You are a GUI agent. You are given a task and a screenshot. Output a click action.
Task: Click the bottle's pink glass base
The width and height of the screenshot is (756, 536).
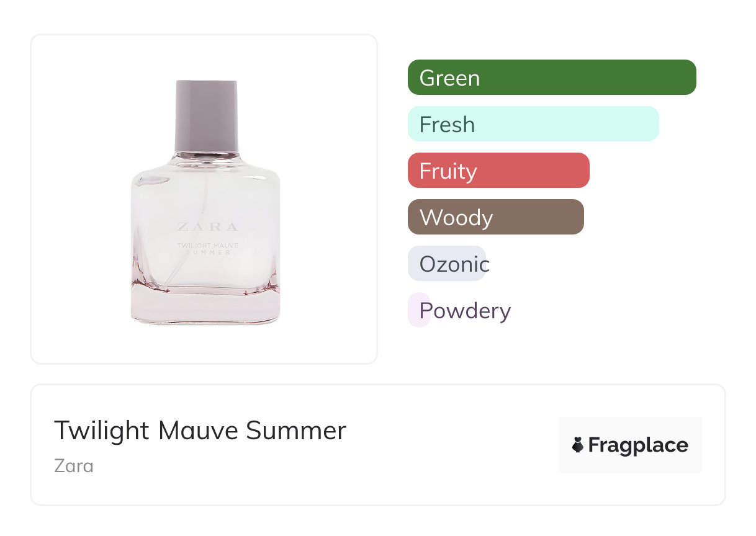click(x=205, y=307)
